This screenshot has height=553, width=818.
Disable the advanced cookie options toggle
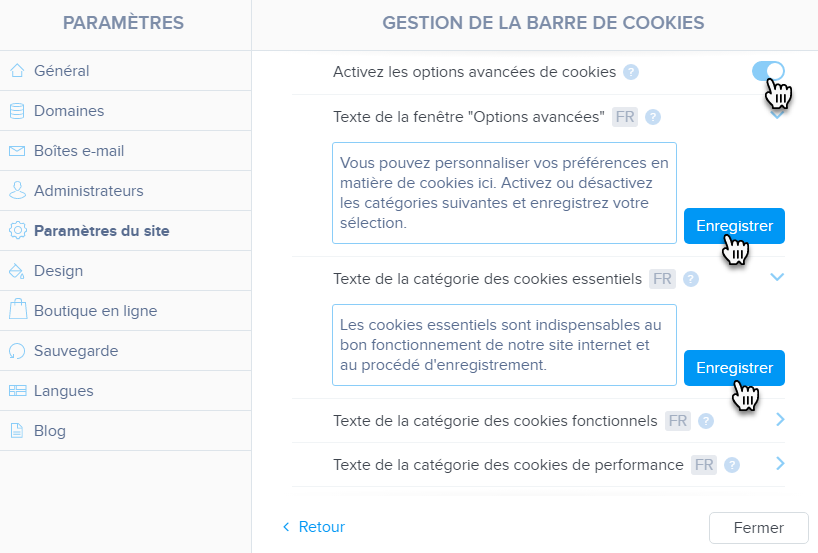[768, 71]
